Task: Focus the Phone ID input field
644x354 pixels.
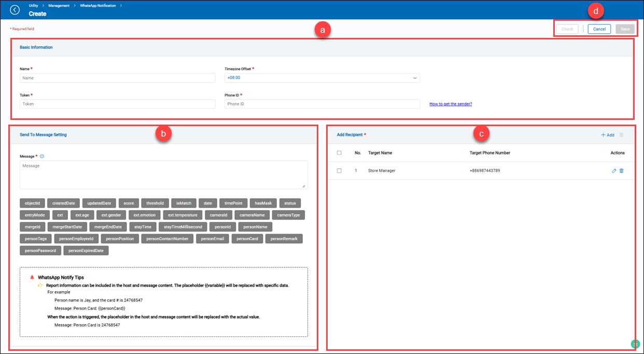Action: [x=322, y=104]
